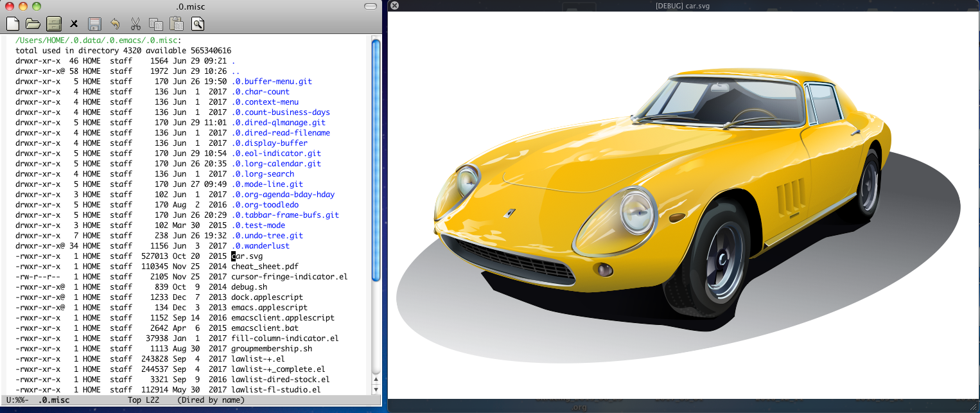Toggle toolbar with the title bar pill button
This screenshot has width=980, height=413.
[x=371, y=6]
